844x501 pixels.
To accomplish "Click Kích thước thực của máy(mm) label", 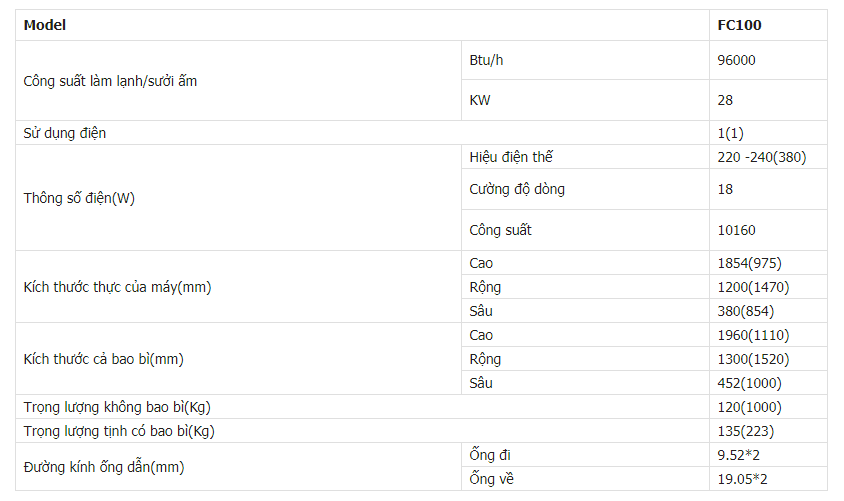I will (x=117, y=287).
